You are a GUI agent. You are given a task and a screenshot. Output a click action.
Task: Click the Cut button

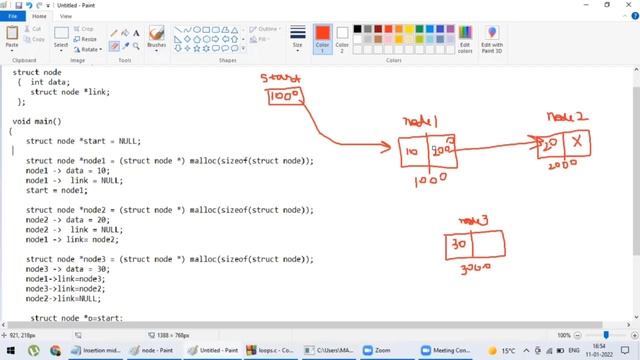tap(33, 29)
